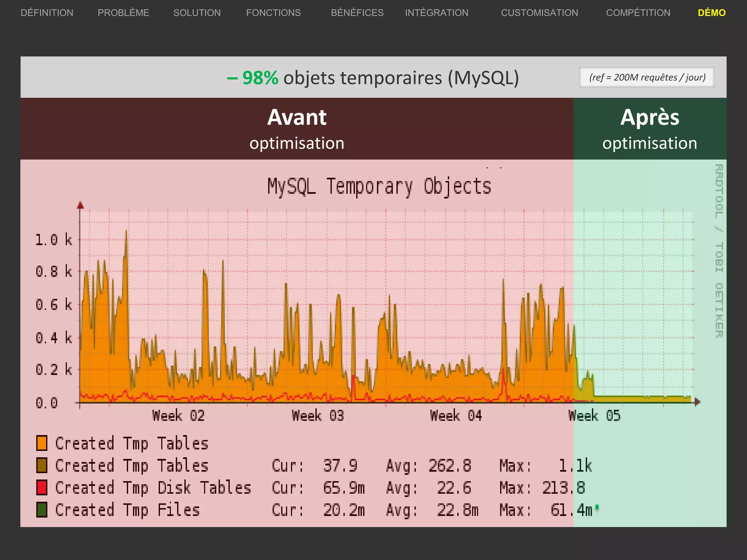Image resolution: width=747 pixels, height=560 pixels.
Task: Select the SOLUTION tab
Action: coord(197,13)
